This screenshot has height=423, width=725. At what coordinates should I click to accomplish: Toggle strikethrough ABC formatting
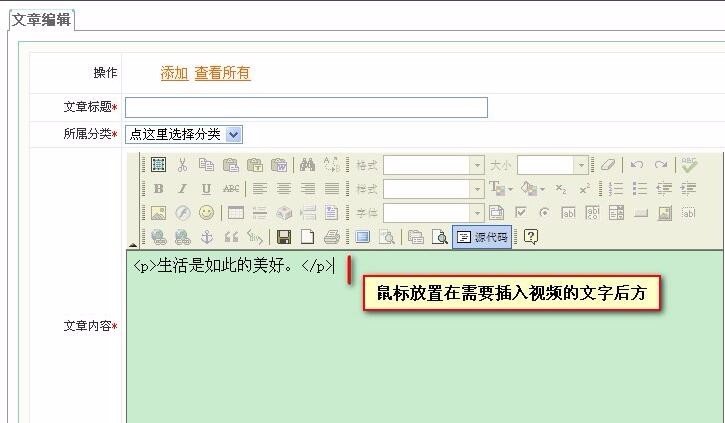coord(231,189)
